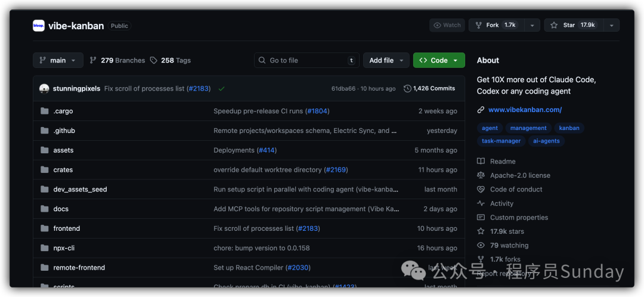Open the crates folder
This screenshot has width=644, height=297.
coord(63,169)
